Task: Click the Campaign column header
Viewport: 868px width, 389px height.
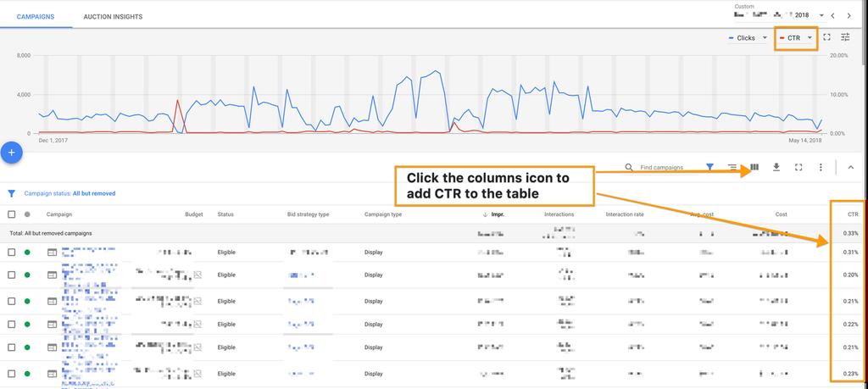Action: (x=59, y=214)
